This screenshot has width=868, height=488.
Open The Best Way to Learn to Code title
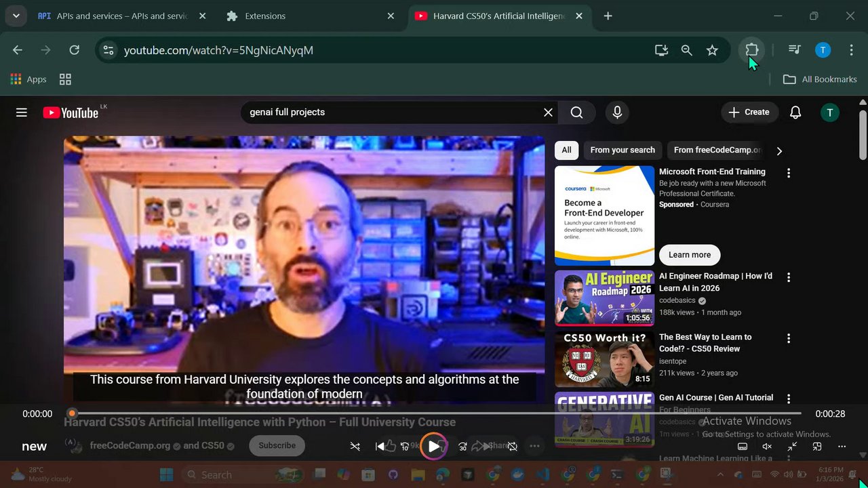coord(705,343)
